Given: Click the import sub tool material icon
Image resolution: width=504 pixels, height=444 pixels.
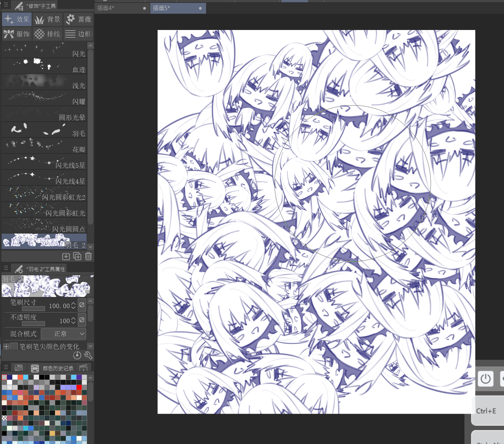Looking at the screenshot, I should (66, 256).
